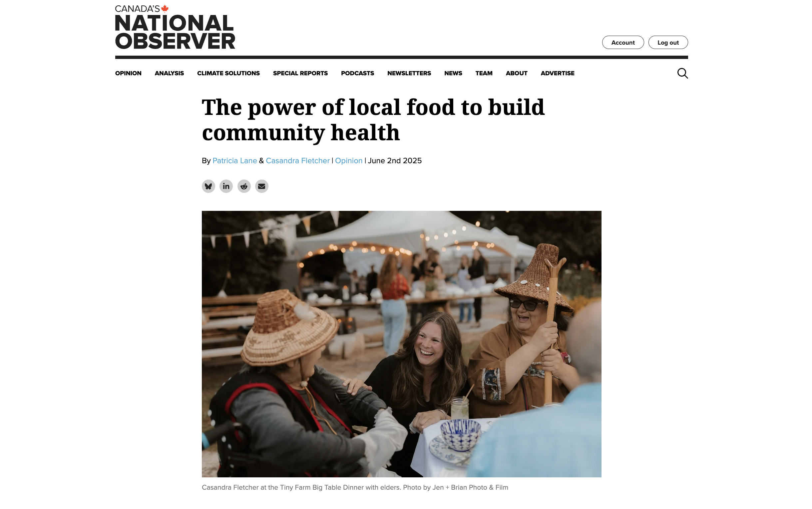Go to Analysis section
Viewport: 812px width, 509px height.
click(169, 73)
